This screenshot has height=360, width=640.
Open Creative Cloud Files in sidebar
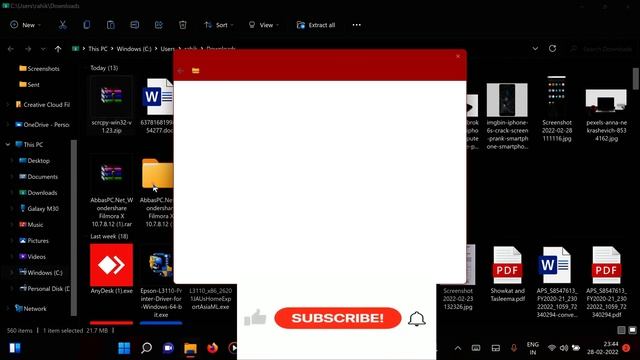pyautogui.click(x=42, y=104)
